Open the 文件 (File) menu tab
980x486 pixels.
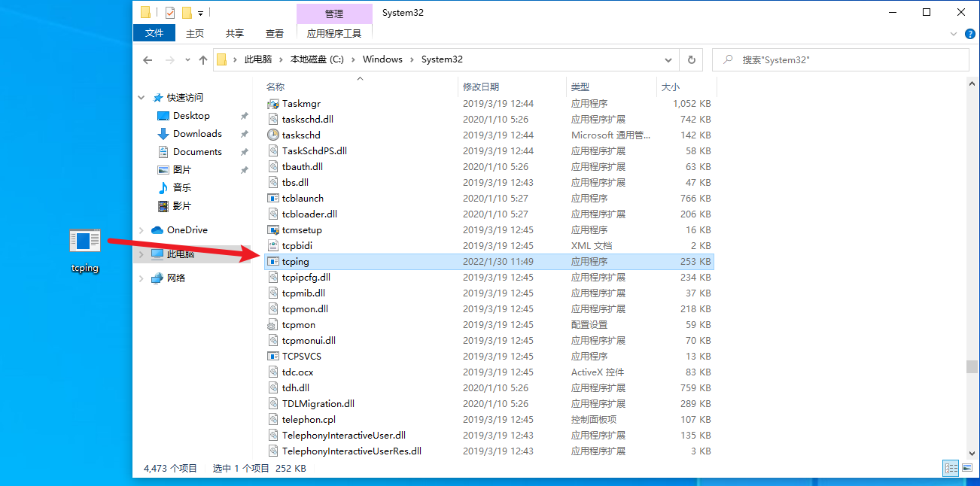coord(154,33)
